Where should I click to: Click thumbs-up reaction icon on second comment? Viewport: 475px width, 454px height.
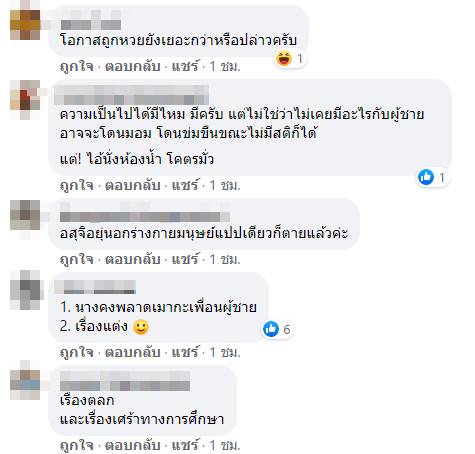(x=426, y=177)
